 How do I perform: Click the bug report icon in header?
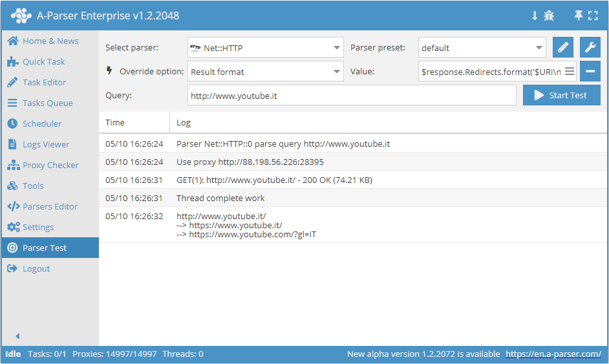(x=549, y=16)
